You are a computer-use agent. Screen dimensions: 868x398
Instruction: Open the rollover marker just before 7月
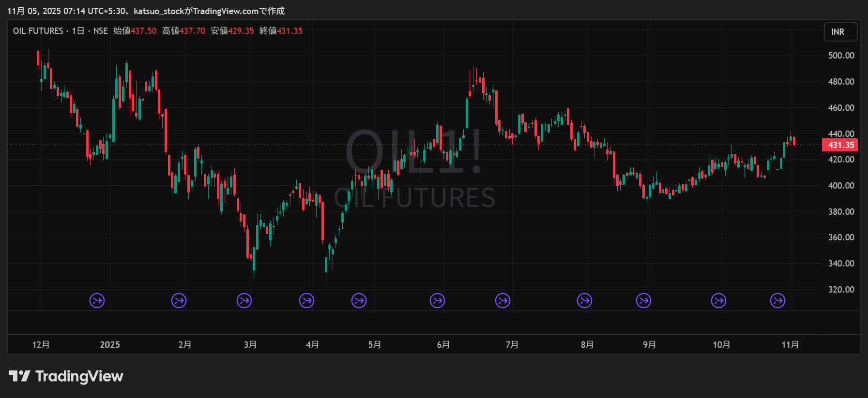[x=503, y=301]
